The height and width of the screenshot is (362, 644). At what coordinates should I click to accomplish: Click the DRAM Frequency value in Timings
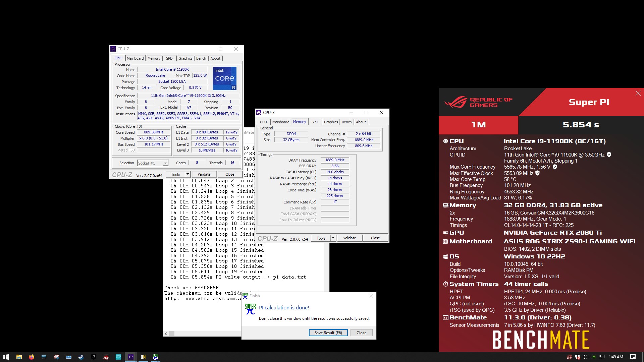pyautogui.click(x=335, y=160)
